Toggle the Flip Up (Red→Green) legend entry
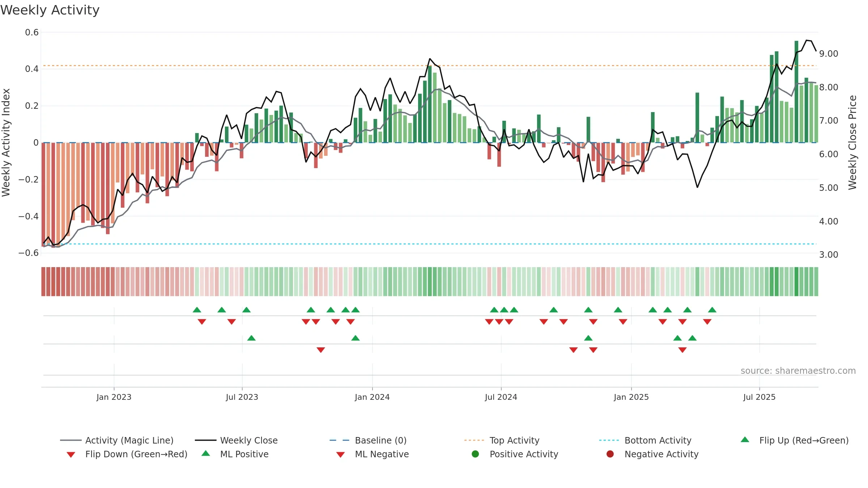 (x=794, y=440)
